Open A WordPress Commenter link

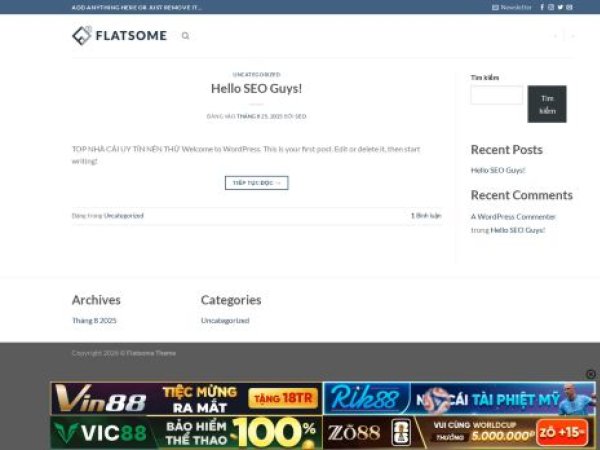coord(513,217)
